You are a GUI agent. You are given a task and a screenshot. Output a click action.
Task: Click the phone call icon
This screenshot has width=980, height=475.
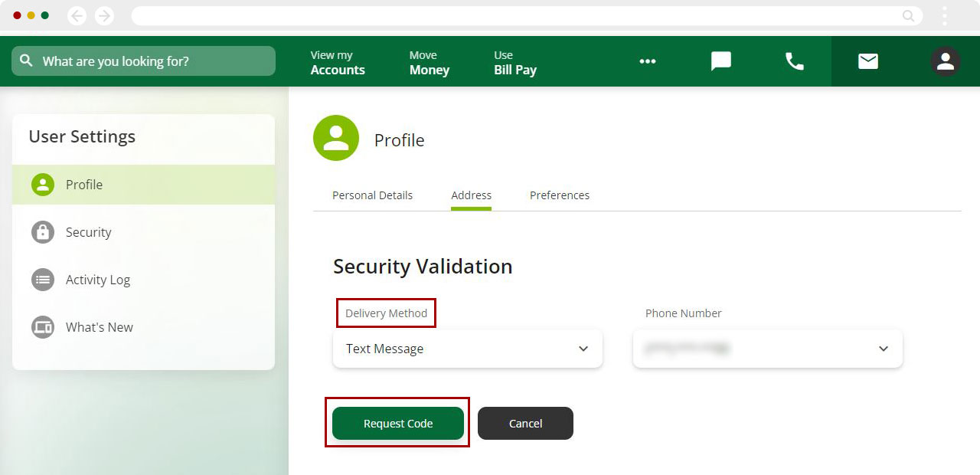[795, 61]
